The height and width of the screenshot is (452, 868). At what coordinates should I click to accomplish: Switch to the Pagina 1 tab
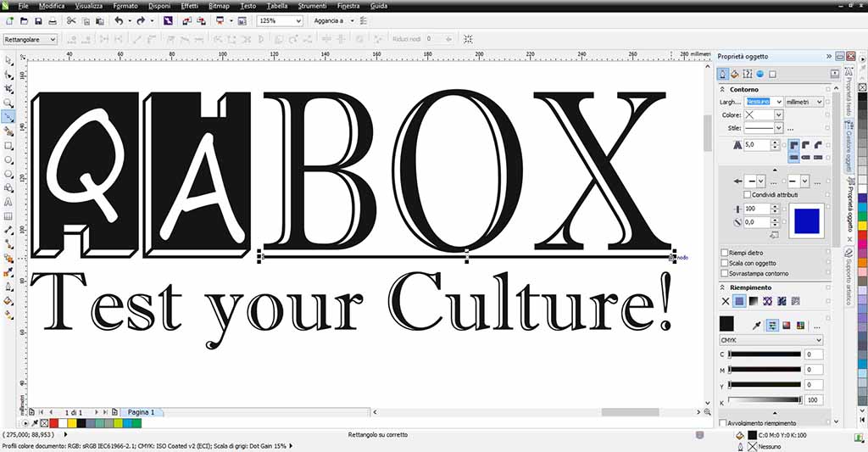coord(142,412)
